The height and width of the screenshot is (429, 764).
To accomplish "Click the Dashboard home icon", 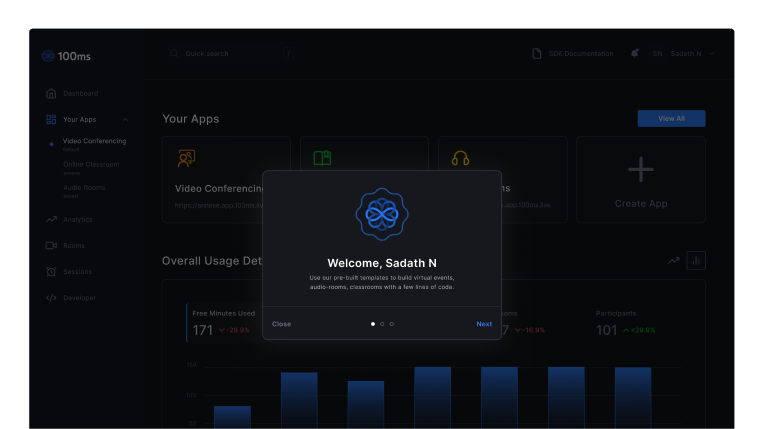I will 51,93.
